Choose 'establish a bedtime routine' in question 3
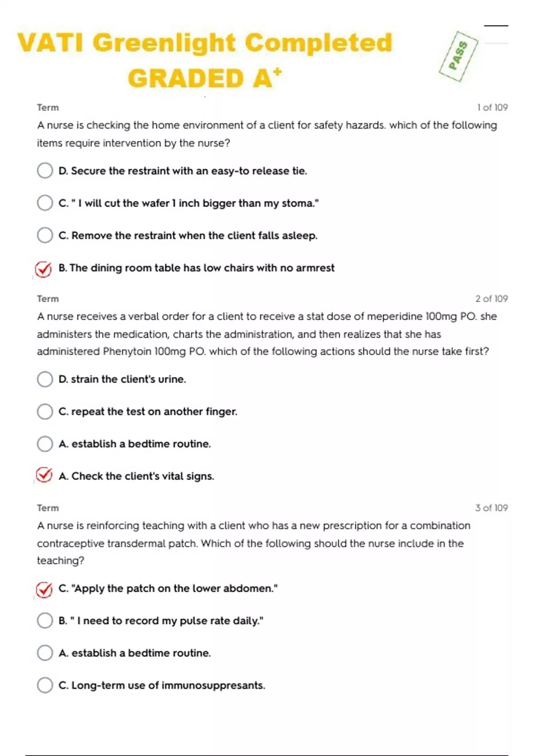Viewport: 534px width, 756px height. click(45, 653)
